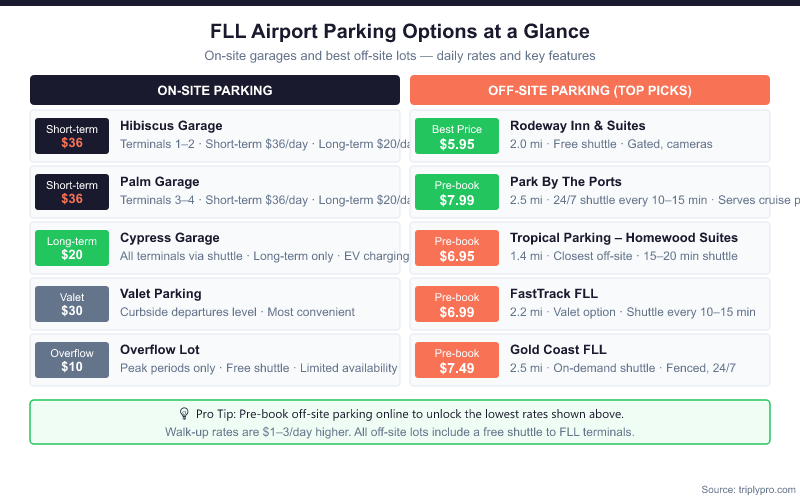Click the Hibiscus Garage Short-term $36 badge
The image size is (800, 500).
(72, 136)
